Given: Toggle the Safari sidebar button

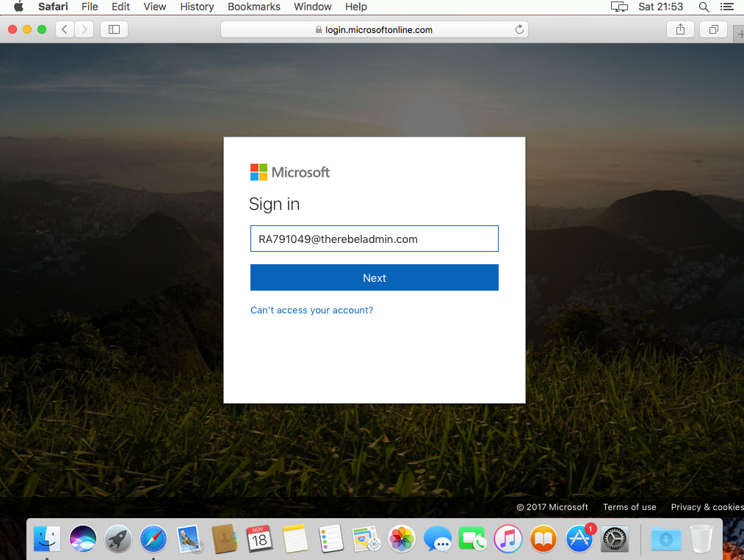Looking at the screenshot, I should tap(114, 29).
